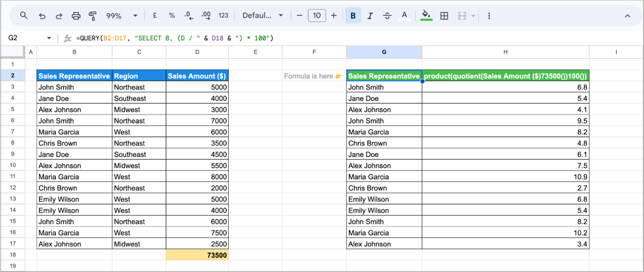Open the Name box dropdown arrow
The image size is (644, 272).
pyautogui.click(x=49, y=38)
